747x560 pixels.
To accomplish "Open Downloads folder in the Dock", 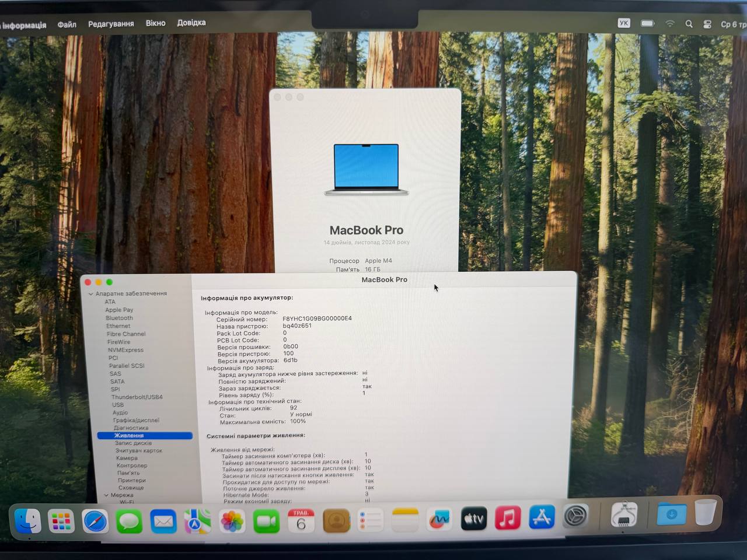I will (x=671, y=514).
